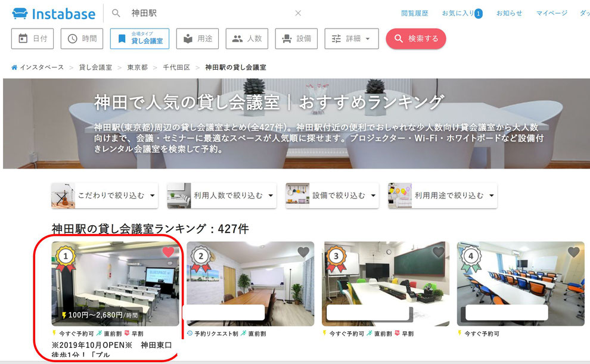Expand 利用用途で絞り込む dropdown
The image size is (590, 364).
tap(442, 195)
